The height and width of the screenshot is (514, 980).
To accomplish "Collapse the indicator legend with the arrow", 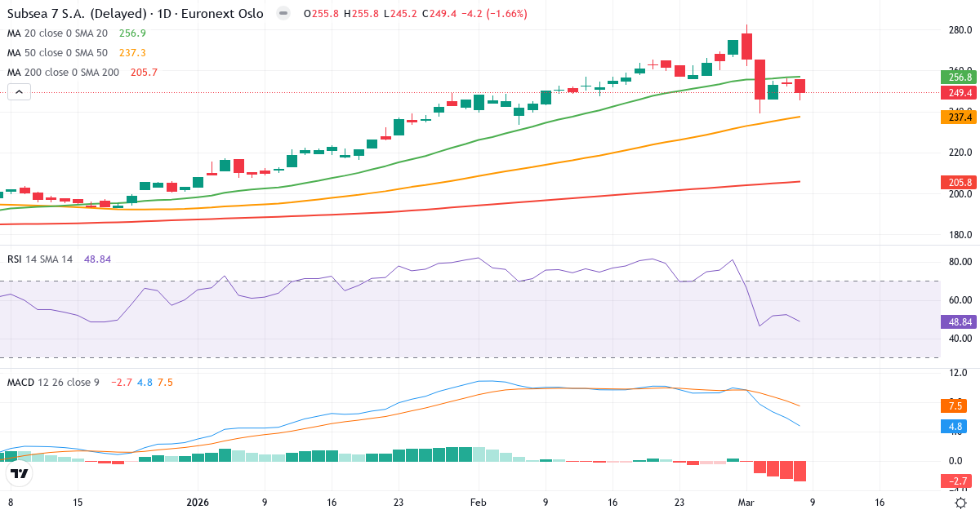I will (20, 92).
